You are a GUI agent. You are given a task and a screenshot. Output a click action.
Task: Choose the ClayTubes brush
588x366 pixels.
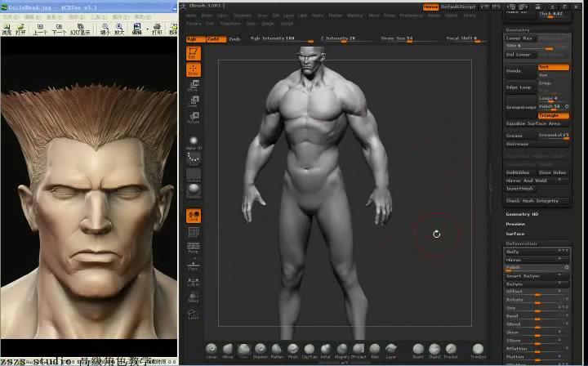(310, 351)
